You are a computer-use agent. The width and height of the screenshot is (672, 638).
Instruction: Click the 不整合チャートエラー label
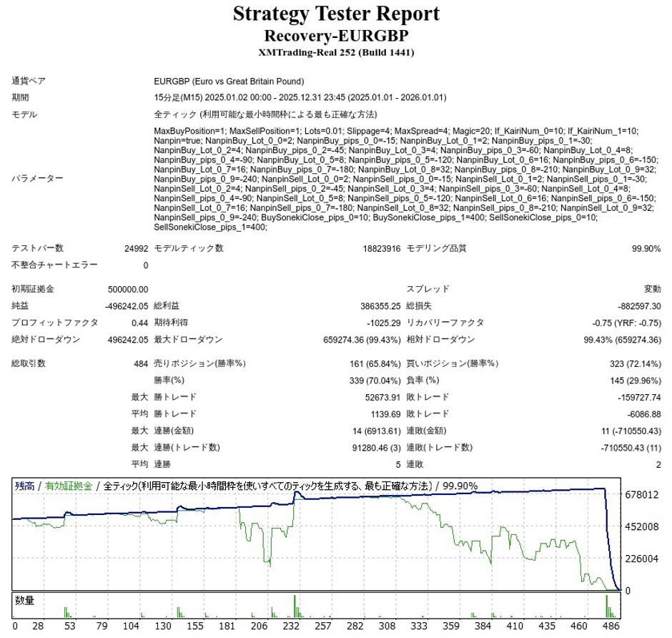pyautogui.click(x=54, y=265)
